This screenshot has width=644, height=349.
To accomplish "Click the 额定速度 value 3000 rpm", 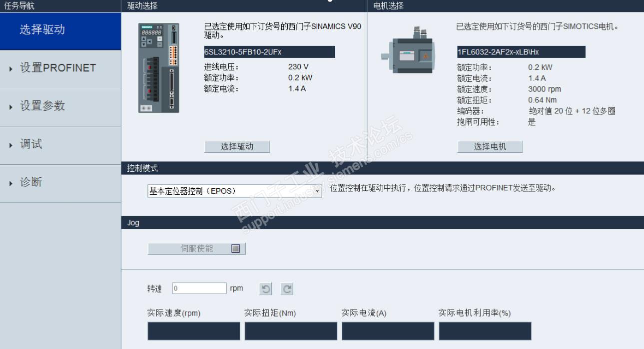I will [x=545, y=89].
